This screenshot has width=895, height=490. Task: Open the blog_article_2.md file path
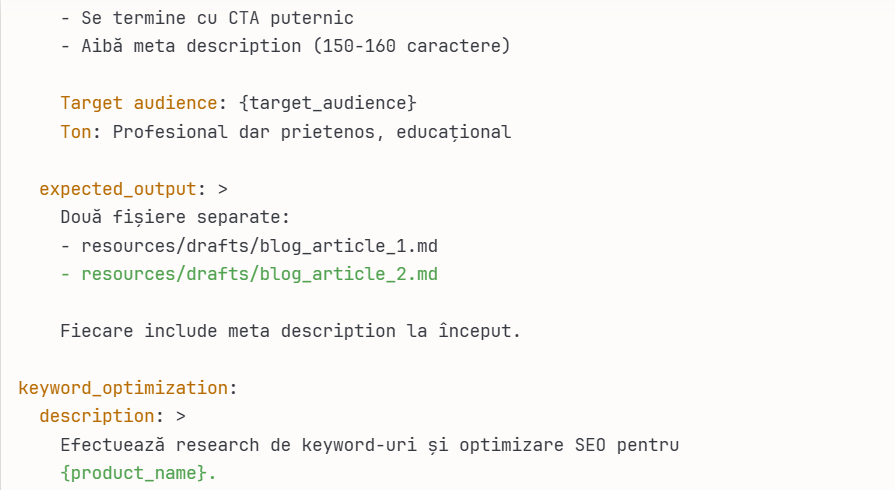click(258, 273)
